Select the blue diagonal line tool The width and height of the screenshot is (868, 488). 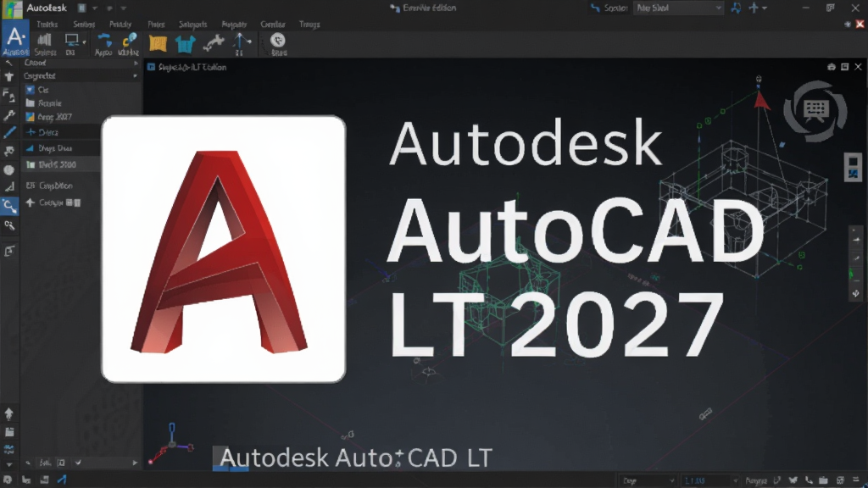click(x=9, y=133)
